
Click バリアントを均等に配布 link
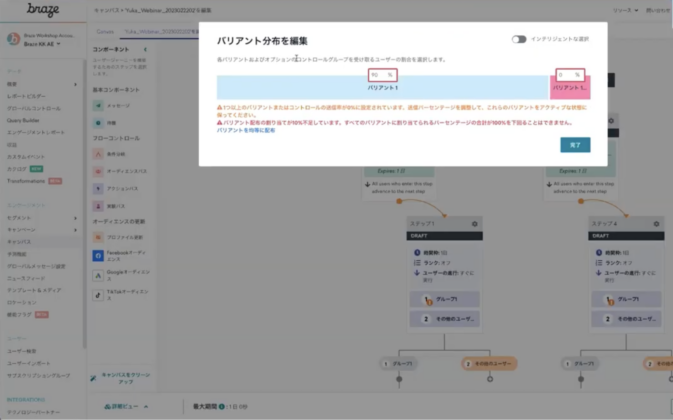[x=246, y=130]
